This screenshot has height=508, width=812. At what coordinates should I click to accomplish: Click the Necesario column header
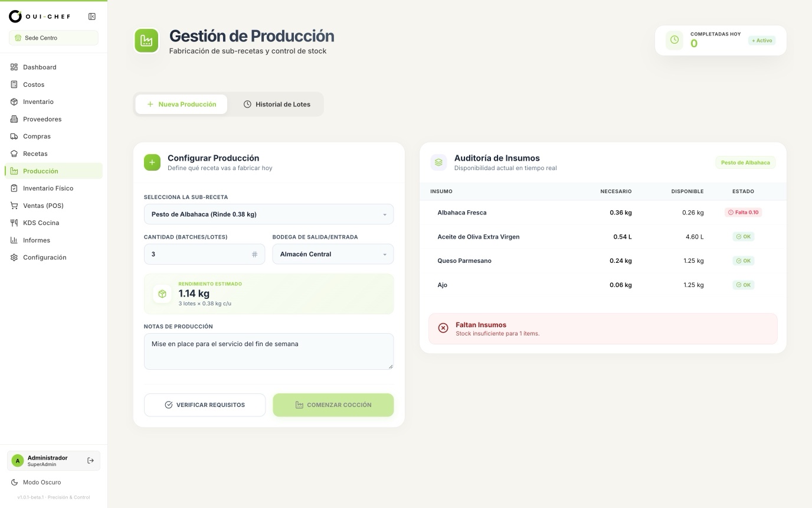coord(616,191)
